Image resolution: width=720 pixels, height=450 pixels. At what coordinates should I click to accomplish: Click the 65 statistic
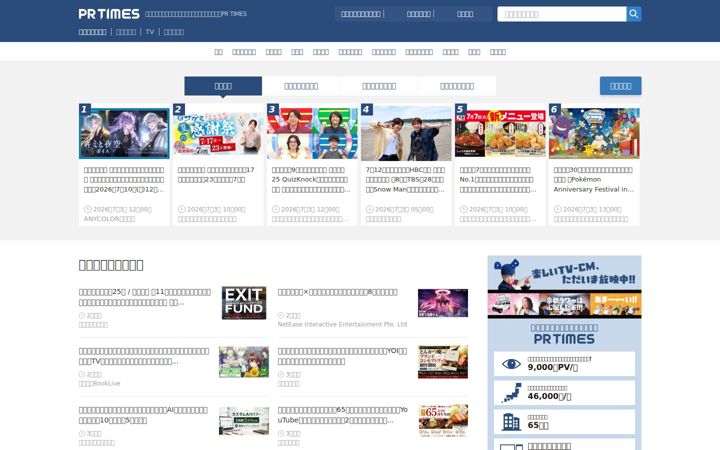pos(564,422)
